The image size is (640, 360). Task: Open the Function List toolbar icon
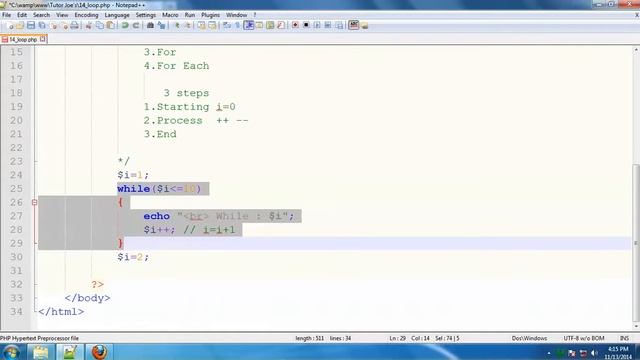point(281,25)
